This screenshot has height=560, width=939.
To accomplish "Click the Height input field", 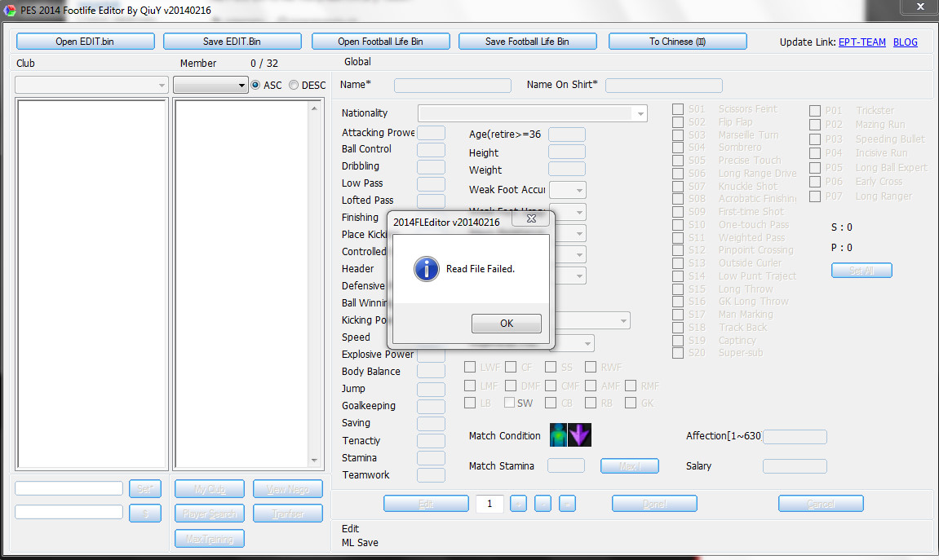I will (567, 152).
